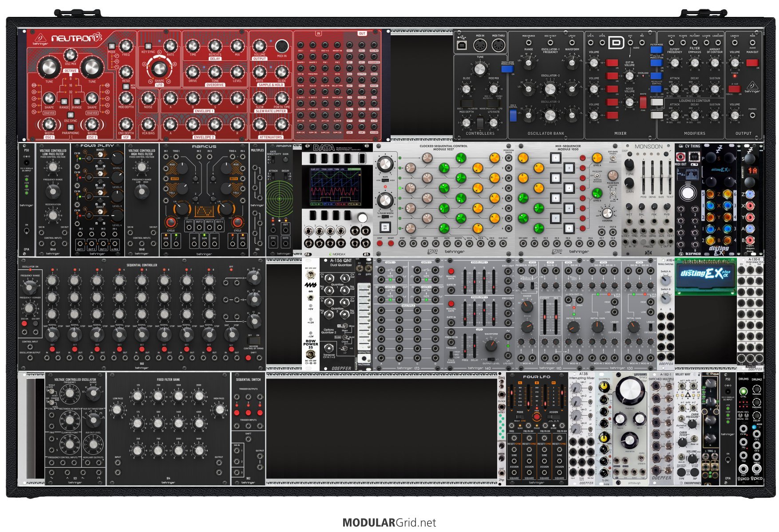Screen dimensions: 779x532
Task: Click the Befaco logo on CV Thing
Action: (692, 254)
